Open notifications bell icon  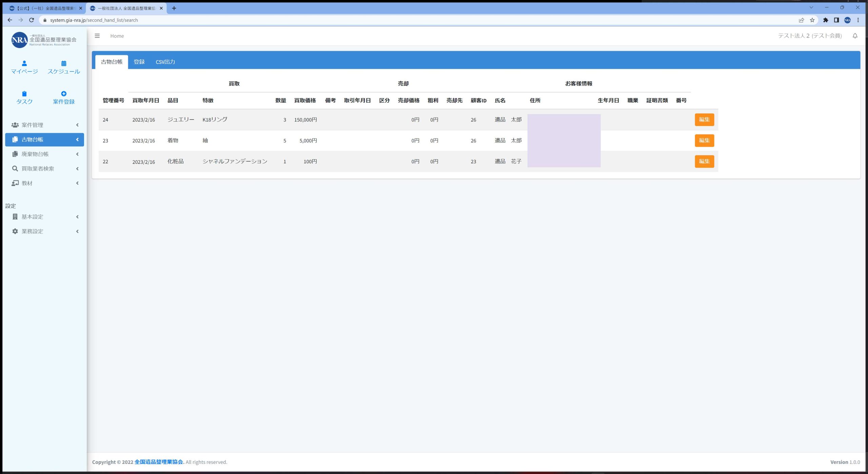855,36
